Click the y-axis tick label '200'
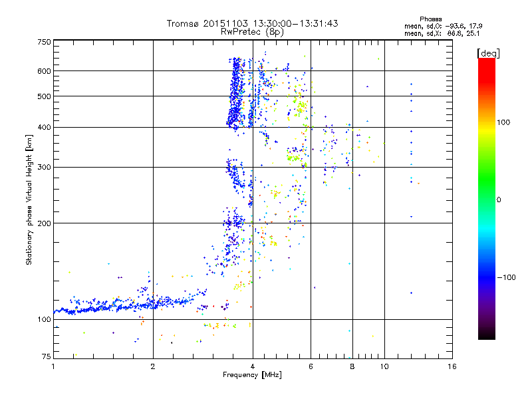The image size is (532, 399). (x=44, y=223)
